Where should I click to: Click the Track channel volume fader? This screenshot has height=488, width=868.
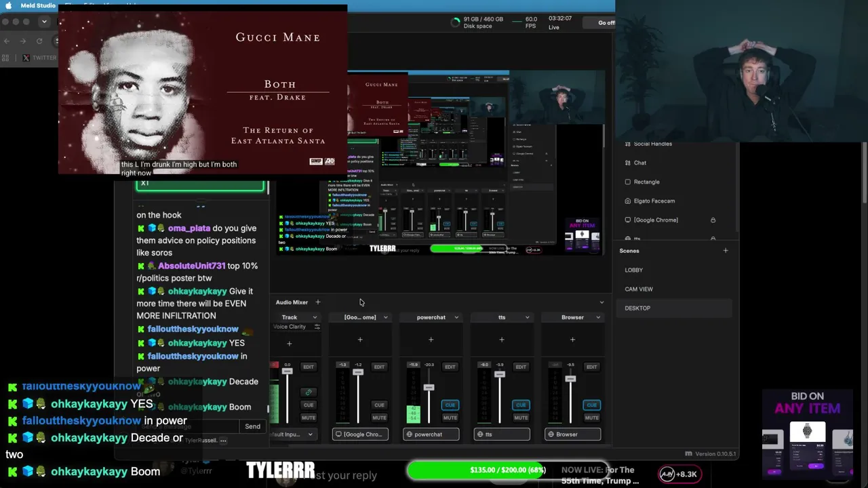click(288, 371)
